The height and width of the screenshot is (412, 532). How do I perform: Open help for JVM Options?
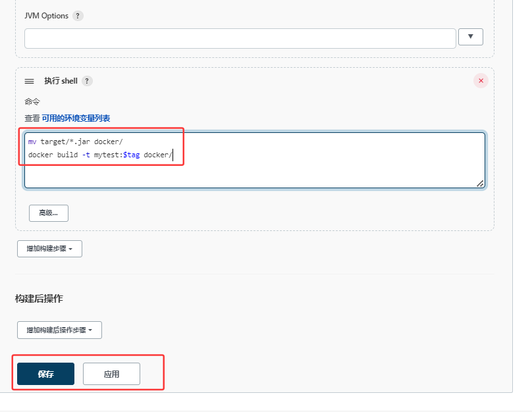[x=78, y=16]
